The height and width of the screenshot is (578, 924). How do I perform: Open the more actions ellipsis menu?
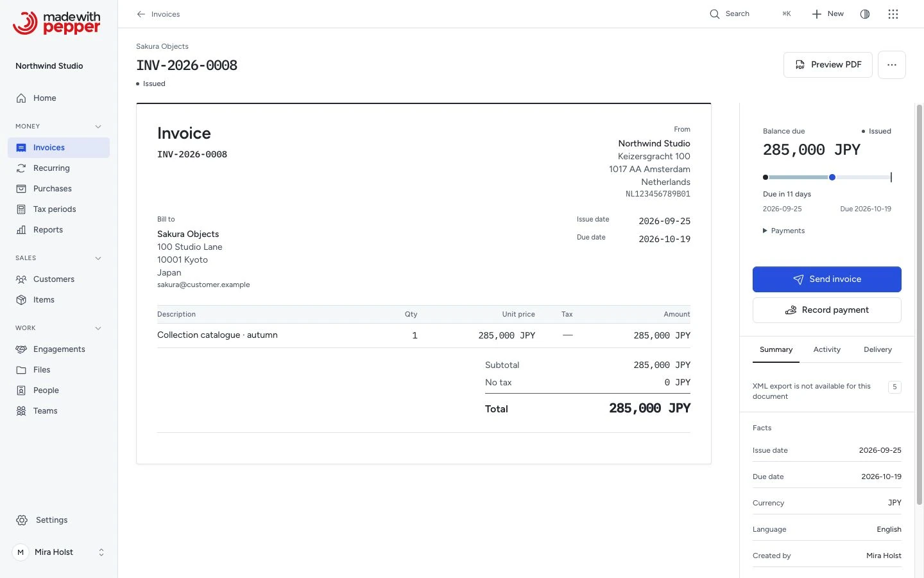892,65
